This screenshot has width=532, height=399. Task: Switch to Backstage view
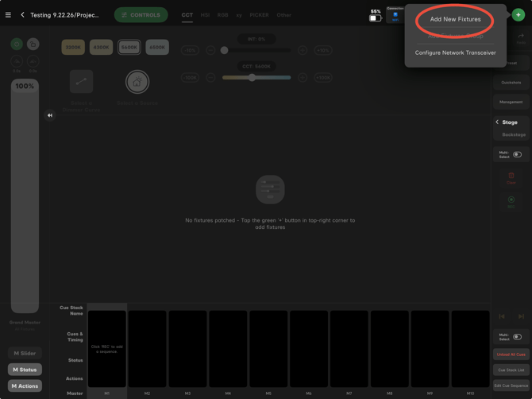coord(514,135)
